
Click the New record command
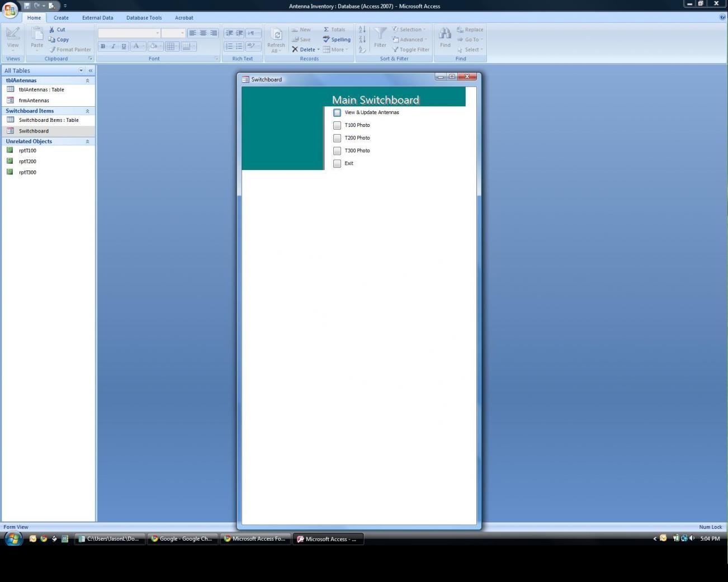point(301,30)
